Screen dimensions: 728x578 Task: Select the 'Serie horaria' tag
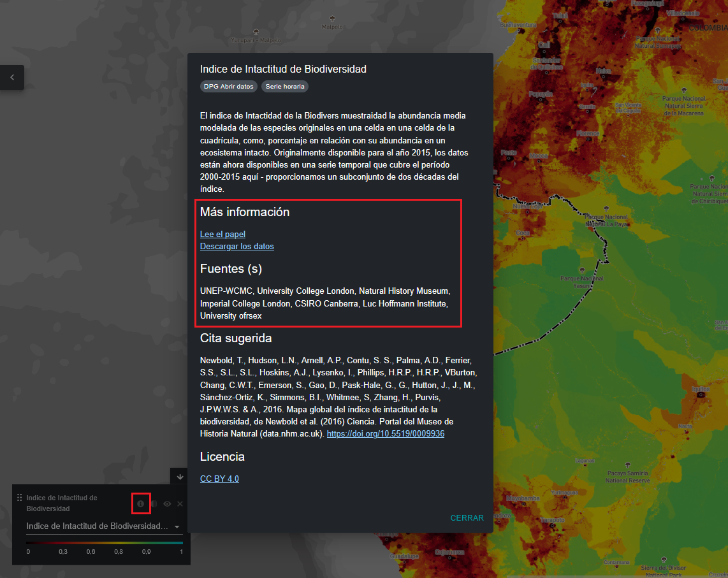coord(285,86)
